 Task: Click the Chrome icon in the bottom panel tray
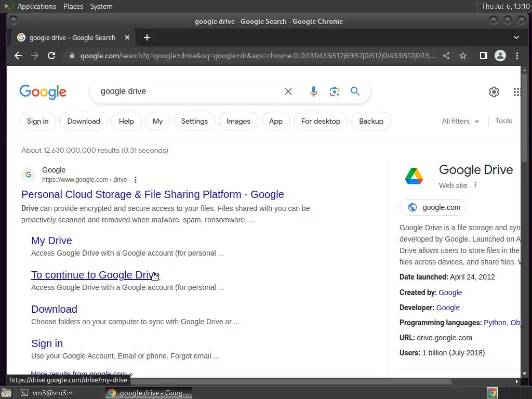pos(492,393)
